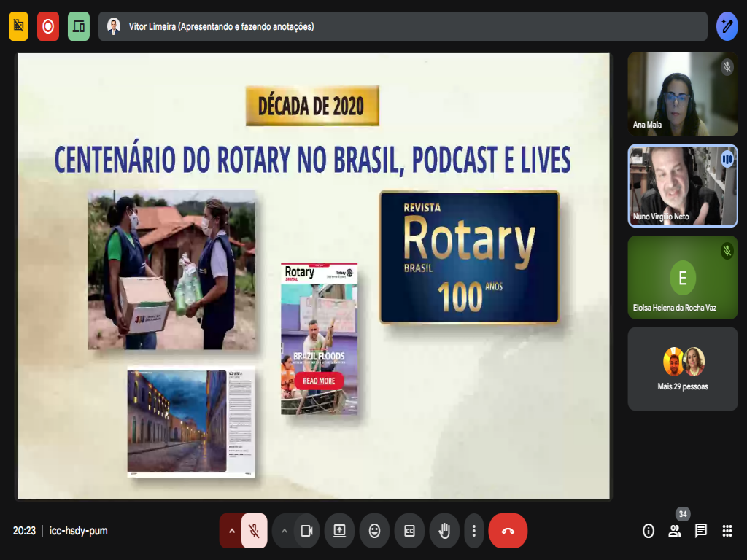Viewport: 747px width, 560px height.
Task: Open the chat panel
Action: [700, 531]
